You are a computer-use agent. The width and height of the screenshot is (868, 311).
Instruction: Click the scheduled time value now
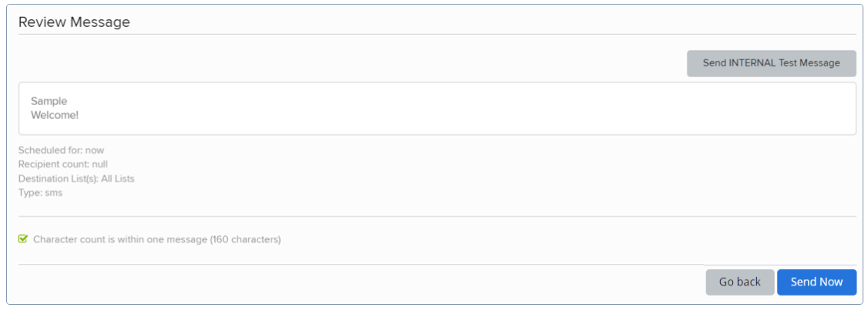point(95,150)
